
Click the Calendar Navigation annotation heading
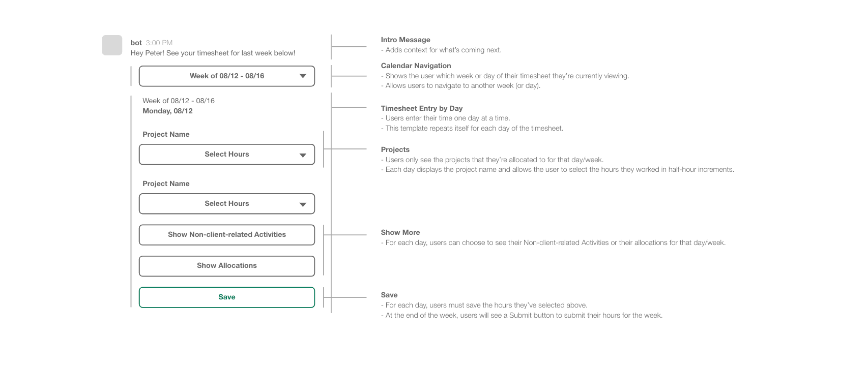[x=416, y=66]
